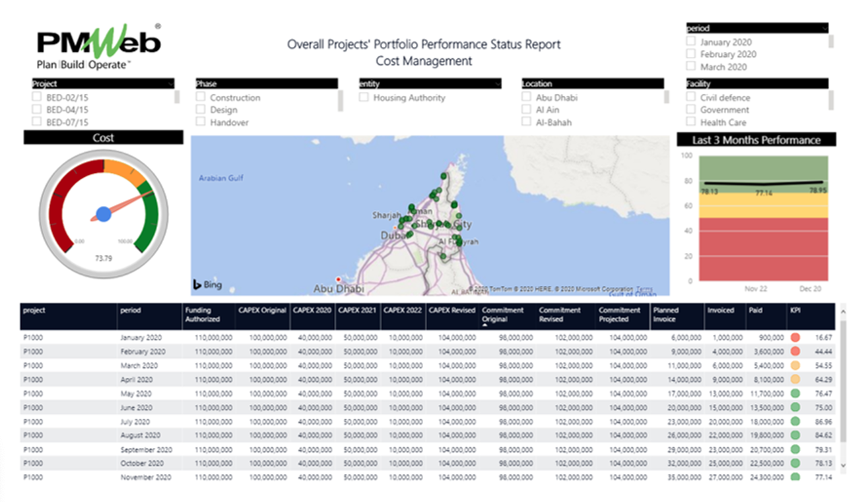Click the CAPEX Revised column header

[x=452, y=310]
